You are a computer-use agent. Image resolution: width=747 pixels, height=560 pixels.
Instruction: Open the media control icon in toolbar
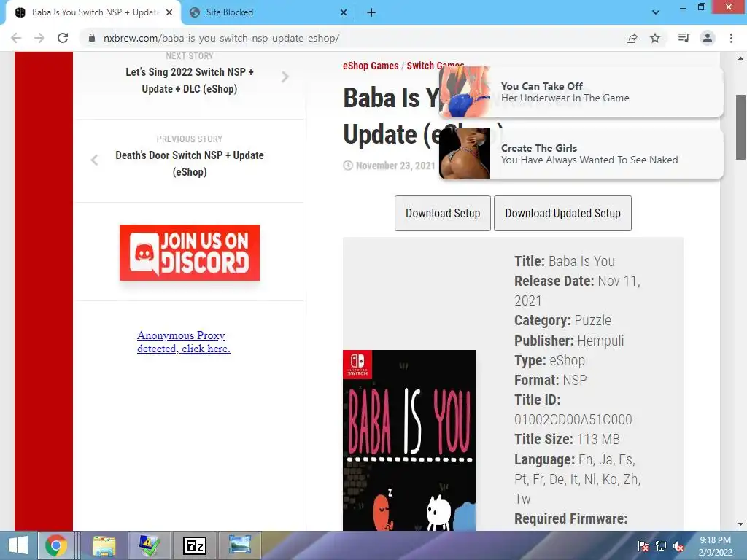point(684,38)
